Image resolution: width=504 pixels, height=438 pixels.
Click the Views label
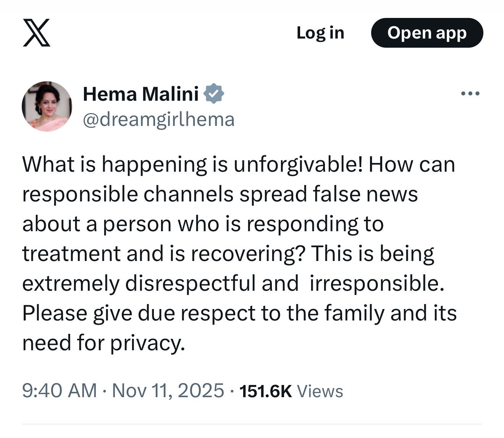[x=320, y=391]
